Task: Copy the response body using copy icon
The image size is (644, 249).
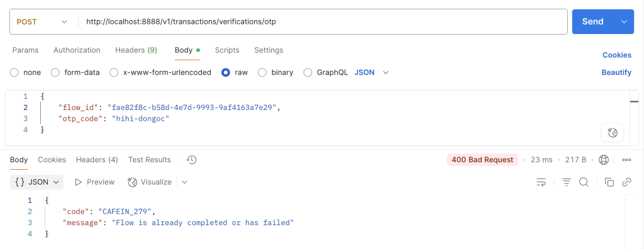Action: [609, 182]
